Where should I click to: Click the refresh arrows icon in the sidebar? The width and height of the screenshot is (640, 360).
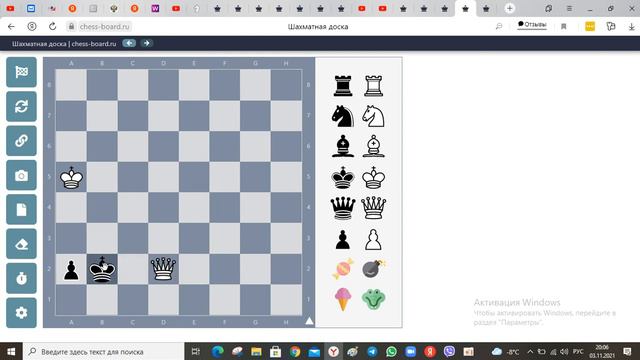click(21, 107)
